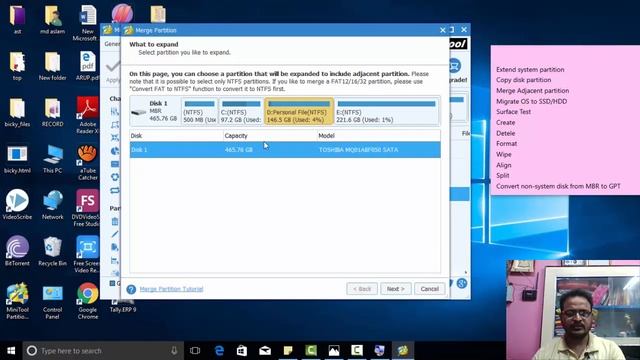
Task: Click the Disk 1 MBR drive icon
Action: click(x=139, y=111)
